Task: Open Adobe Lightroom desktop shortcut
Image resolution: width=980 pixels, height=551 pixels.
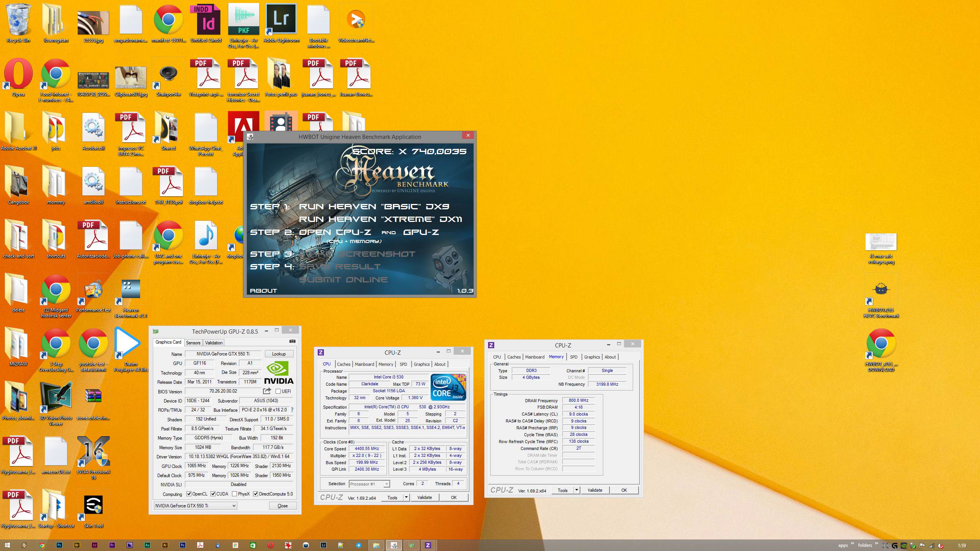Action: 281,23
